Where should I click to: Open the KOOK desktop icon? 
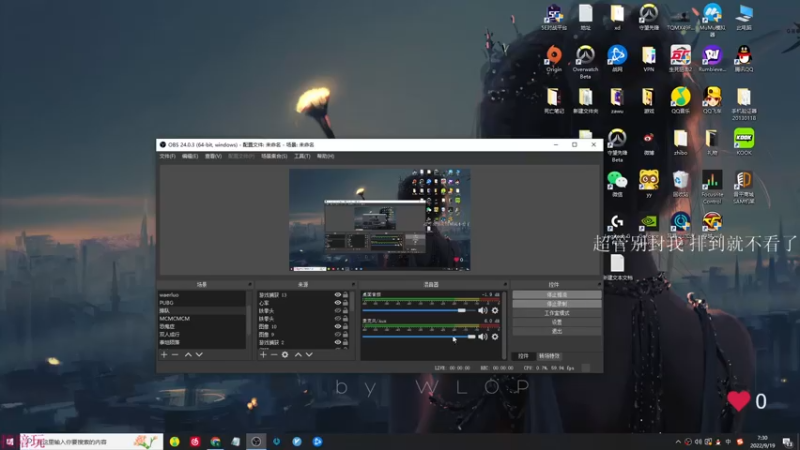tap(744, 142)
